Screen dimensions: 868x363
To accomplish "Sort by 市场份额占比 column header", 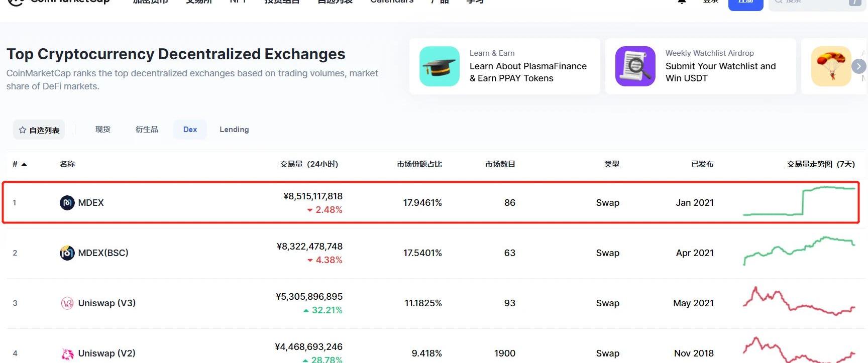I will tap(419, 164).
